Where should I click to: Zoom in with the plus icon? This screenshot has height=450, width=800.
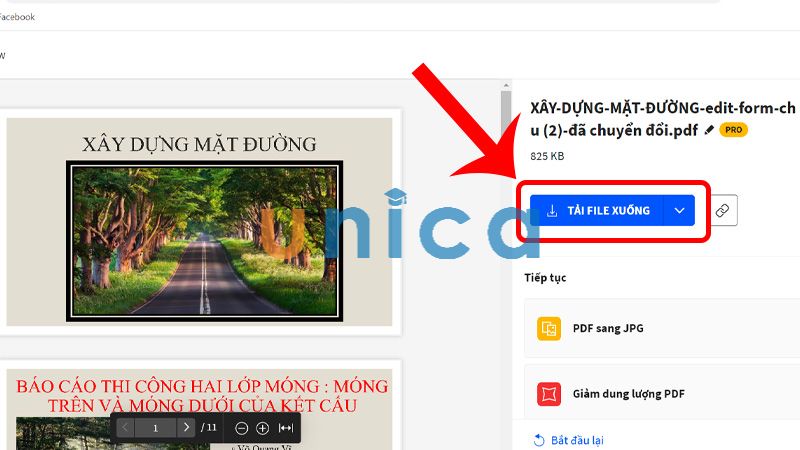click(262, 428)
